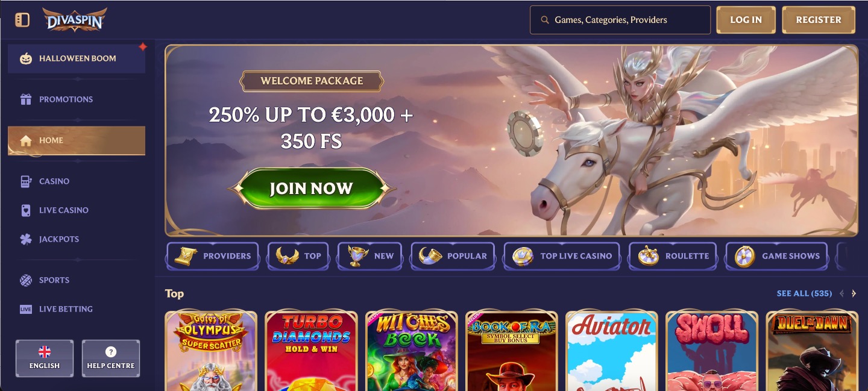The width and height of the screenshot is (868, 391).
Task: Click the DivaSpin logo
Action: pyautogui.click(x=75, y=20)
